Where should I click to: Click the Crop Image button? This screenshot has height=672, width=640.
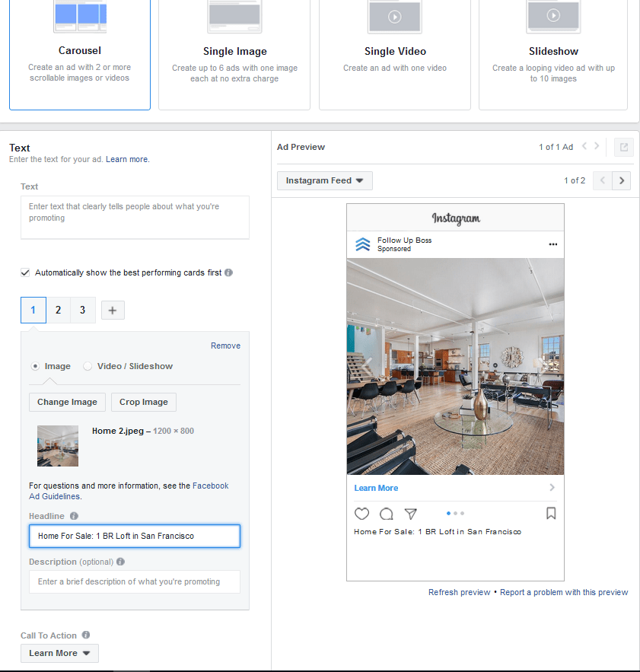click(x=144, y=402)
